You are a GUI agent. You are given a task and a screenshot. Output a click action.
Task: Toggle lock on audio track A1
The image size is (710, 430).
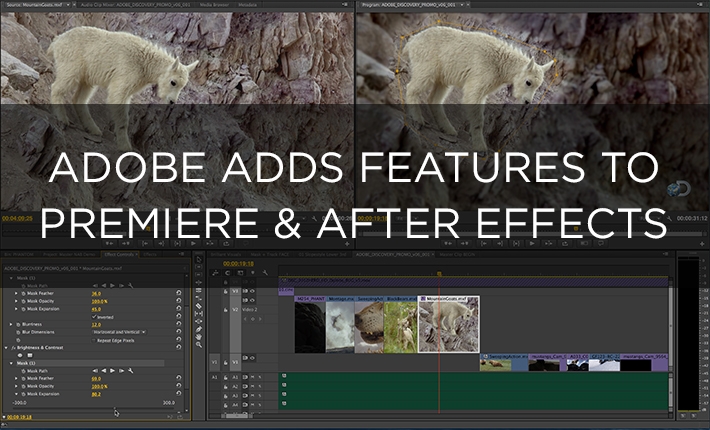coord(225,377)
